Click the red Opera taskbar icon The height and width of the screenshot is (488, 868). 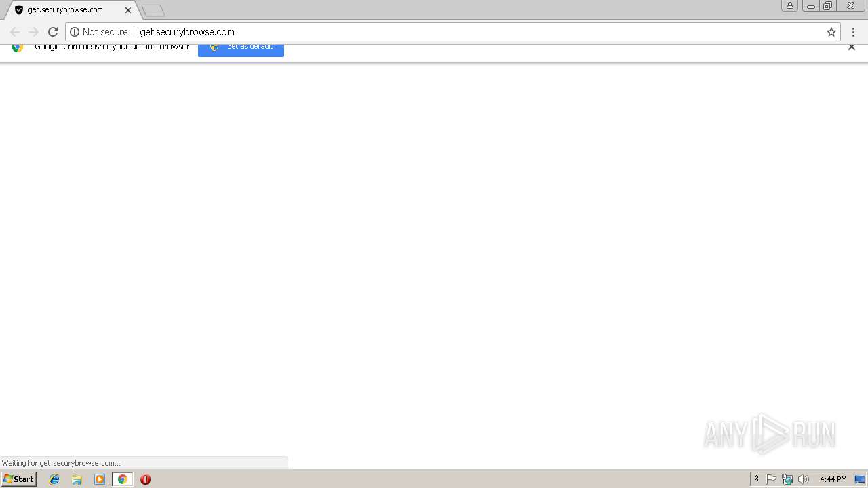point(145,479)
